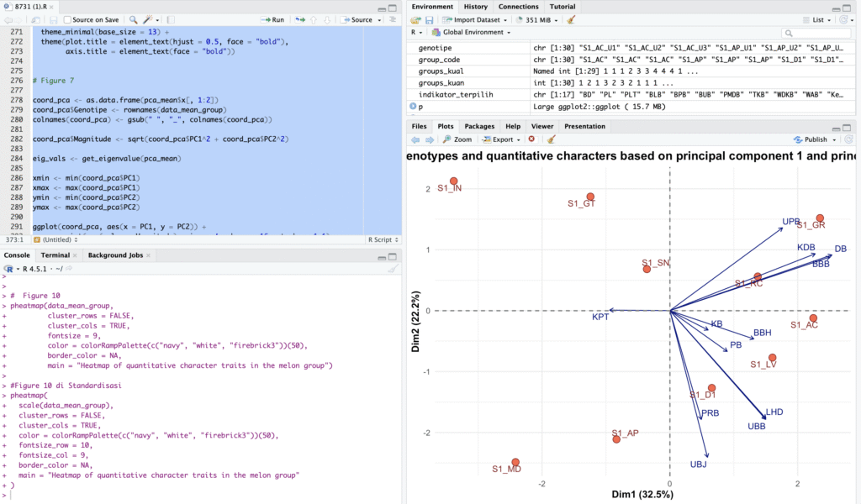861x504 pixels.
Task: Switch to the History tab
Action: pos(475,6)
